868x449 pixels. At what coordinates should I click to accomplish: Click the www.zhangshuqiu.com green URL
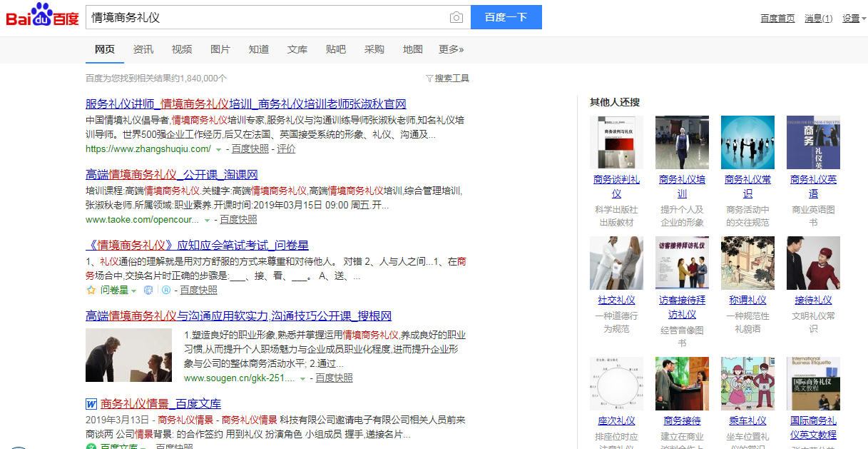click(x=148, y=149)
